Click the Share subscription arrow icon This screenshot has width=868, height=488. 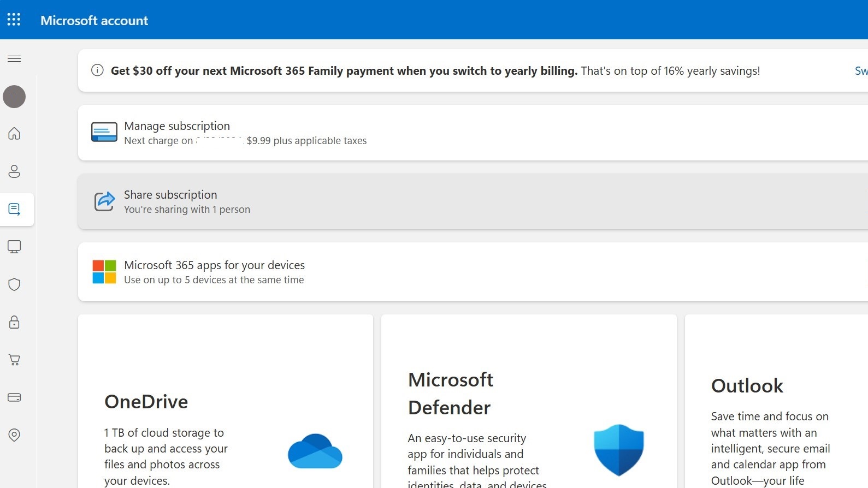click(104, 201)
